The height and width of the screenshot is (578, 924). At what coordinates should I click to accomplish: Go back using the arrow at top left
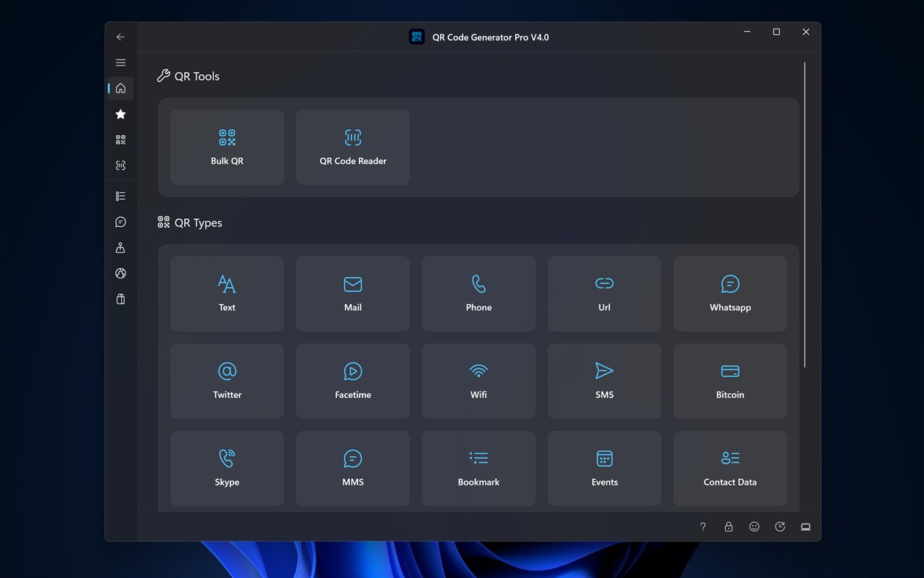click(x=120, y=36)
